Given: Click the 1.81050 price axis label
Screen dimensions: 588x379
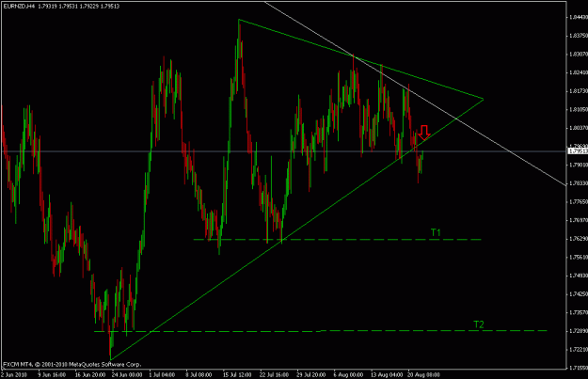Looking at the screenshot, I should (578, 109).
